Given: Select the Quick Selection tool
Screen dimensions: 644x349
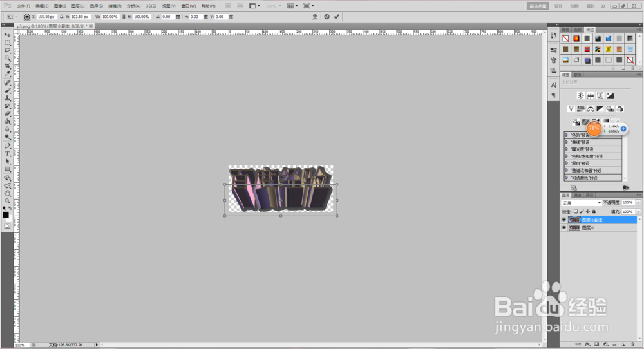Looking at the screenshot, I should pos(7,58).
